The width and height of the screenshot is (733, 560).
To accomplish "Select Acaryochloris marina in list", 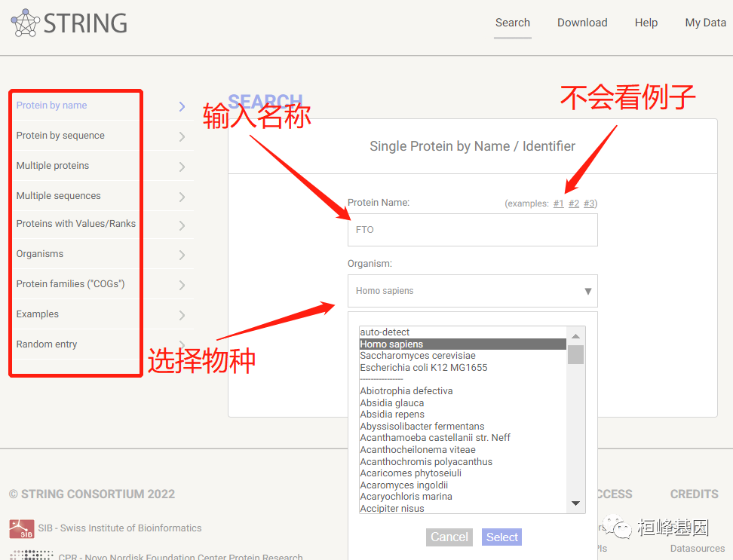I will 463,497.
